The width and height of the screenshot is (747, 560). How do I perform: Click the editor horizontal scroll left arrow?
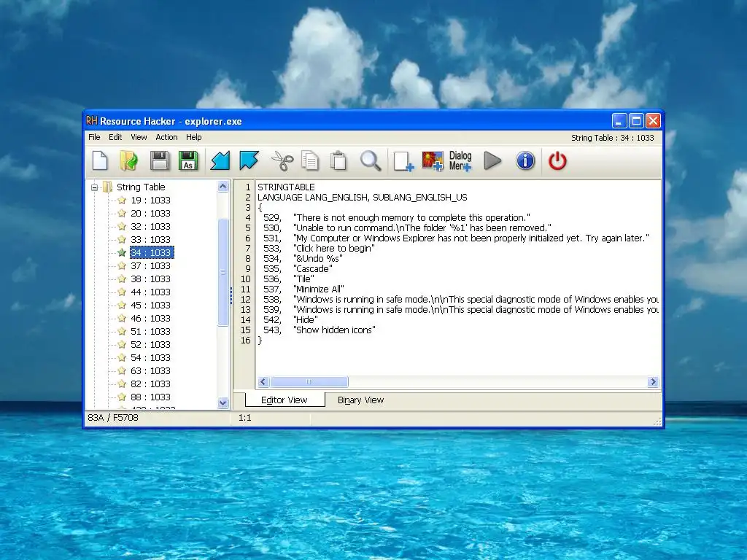(263, 382)
